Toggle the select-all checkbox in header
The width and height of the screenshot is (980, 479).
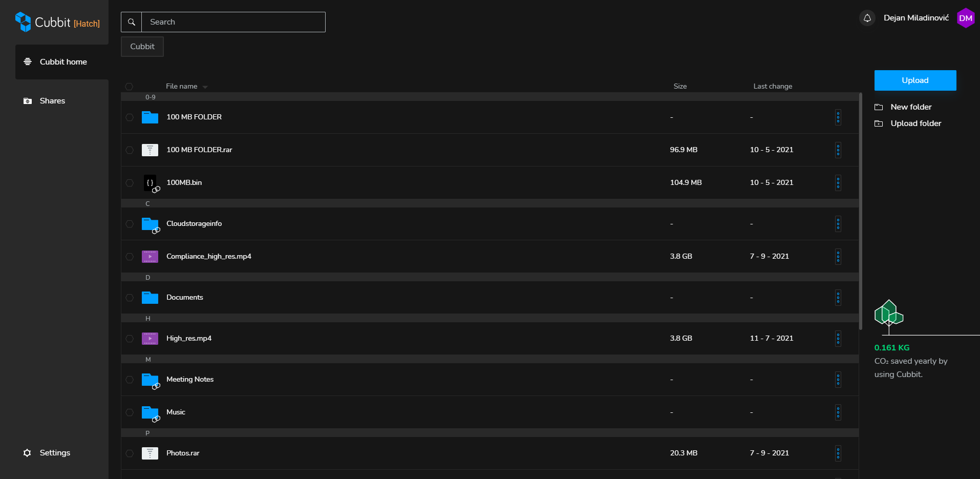(129, 87)
